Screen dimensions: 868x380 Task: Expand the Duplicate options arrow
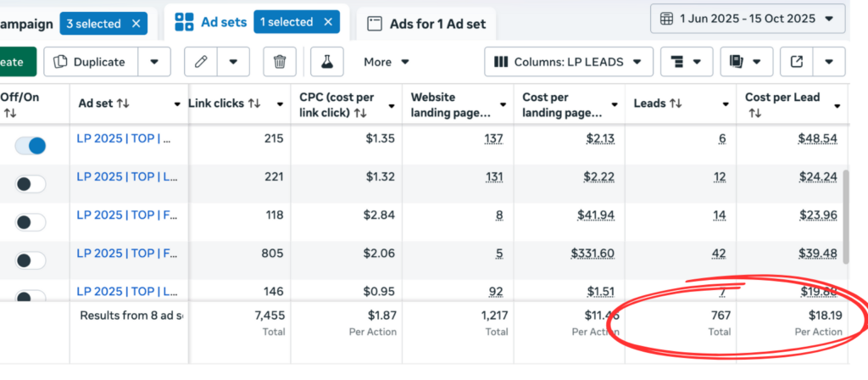click(x=153, y=62)
